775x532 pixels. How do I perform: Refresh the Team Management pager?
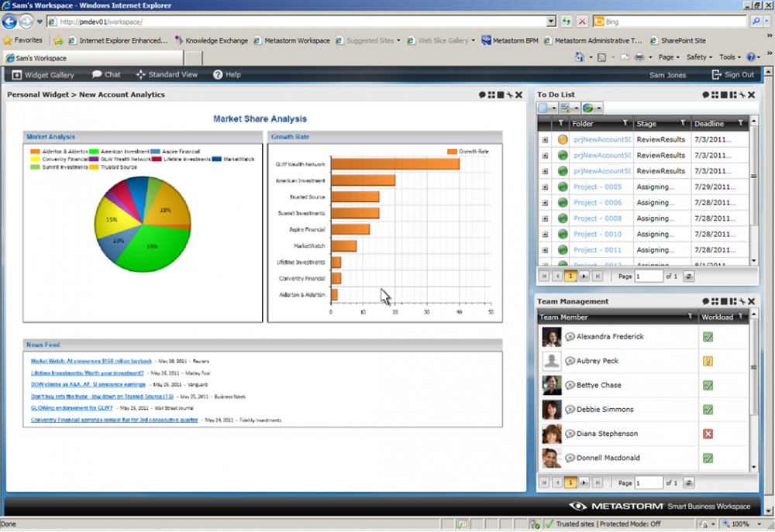tap(688, 483)
